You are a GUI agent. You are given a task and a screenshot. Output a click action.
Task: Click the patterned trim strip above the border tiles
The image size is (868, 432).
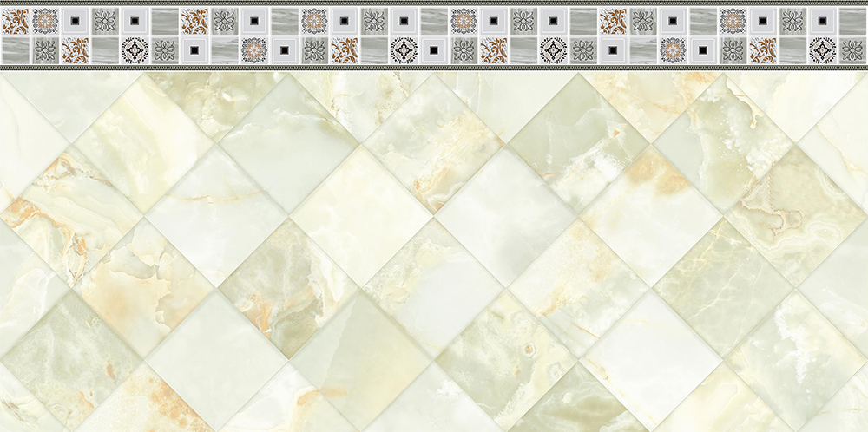click(x=434, y=3)
